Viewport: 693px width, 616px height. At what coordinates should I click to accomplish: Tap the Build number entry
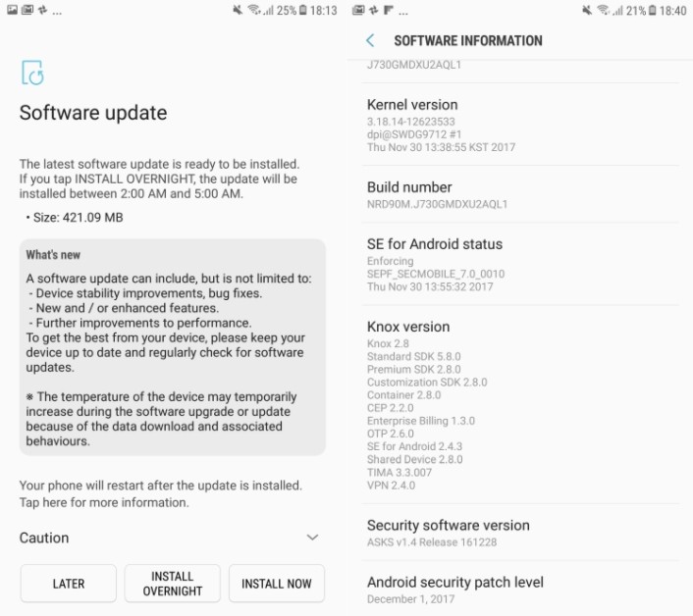[x=520, y=195]
